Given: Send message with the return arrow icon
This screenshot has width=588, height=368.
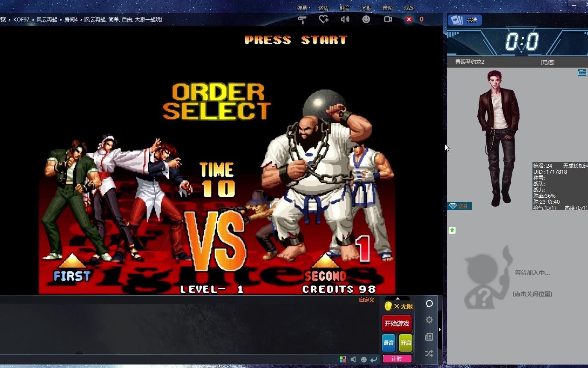Looking at the screenshot, I should (374, 359).
